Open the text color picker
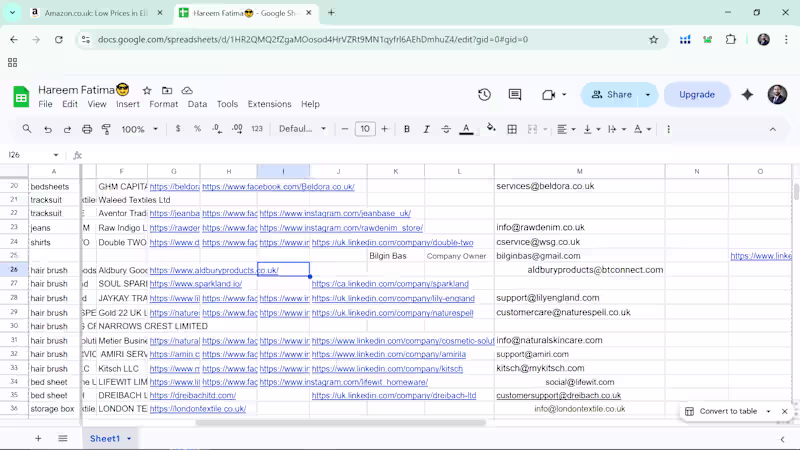 coord(466,129)
